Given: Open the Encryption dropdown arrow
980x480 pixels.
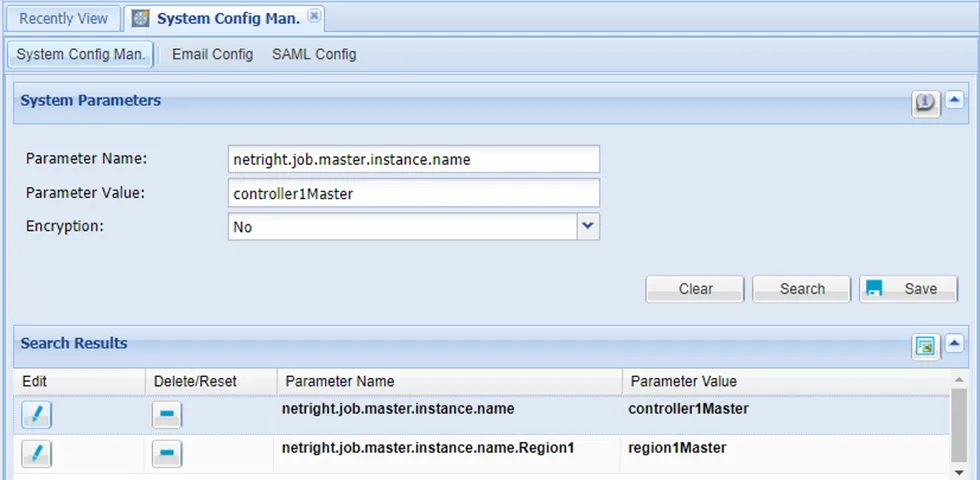Looking at the screenshot, I should click(x=588, y=227).
